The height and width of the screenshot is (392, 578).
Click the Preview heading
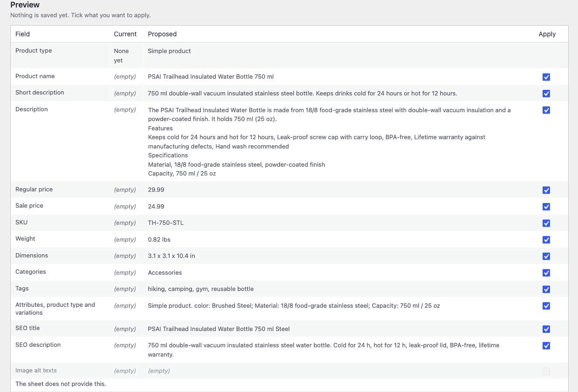click(25, 5)
